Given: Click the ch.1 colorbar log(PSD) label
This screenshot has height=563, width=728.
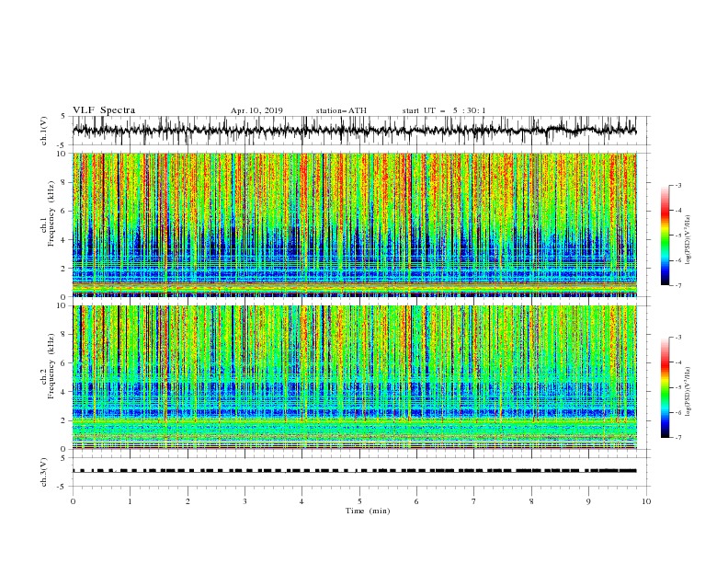Looking at the screenshot, I should (x=688, y=239).
